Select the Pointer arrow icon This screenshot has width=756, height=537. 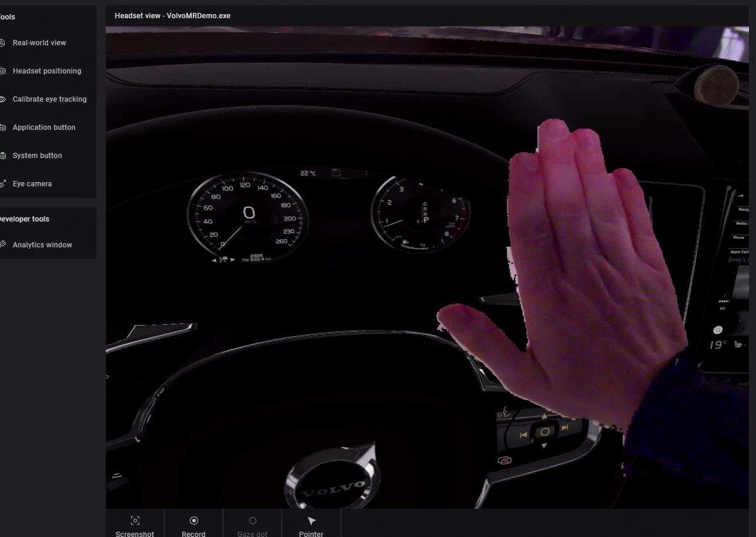point(312,521)
